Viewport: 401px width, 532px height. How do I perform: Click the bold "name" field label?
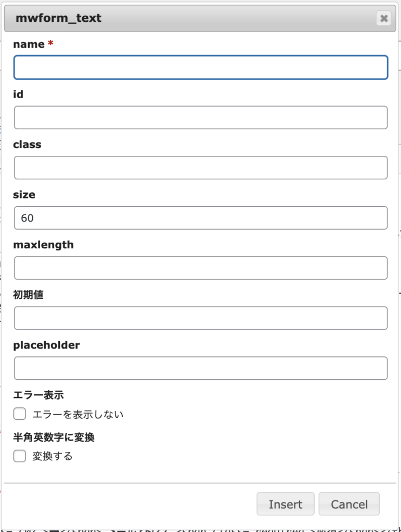tap(29, 45)
